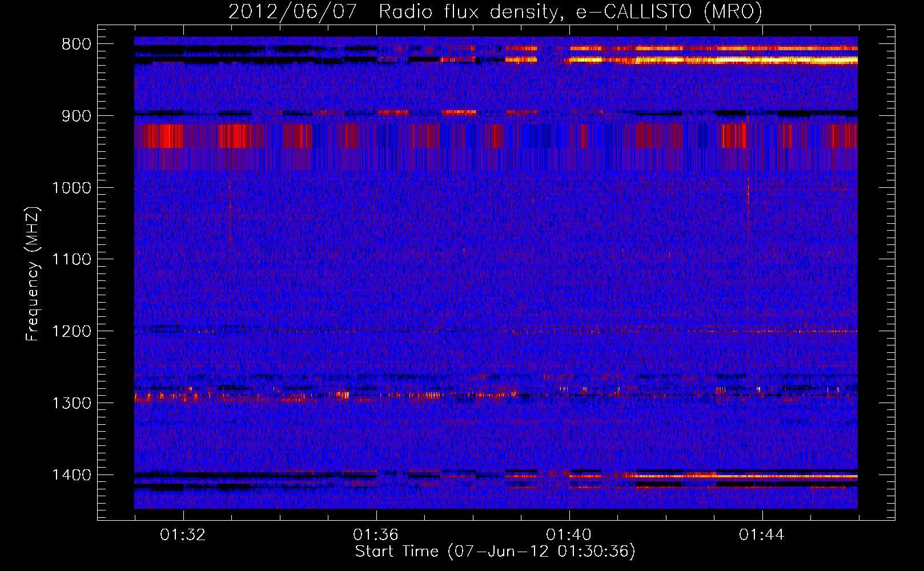This screenshot has width=924, height=571.
Task: Select the 1100 frequency axis label
Action: click(71, 260)
